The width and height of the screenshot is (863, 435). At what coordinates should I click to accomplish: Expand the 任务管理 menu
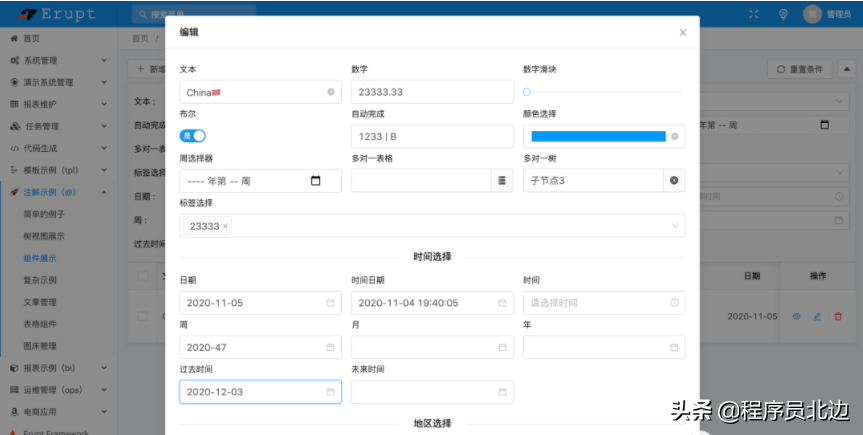tap(58, 126)
